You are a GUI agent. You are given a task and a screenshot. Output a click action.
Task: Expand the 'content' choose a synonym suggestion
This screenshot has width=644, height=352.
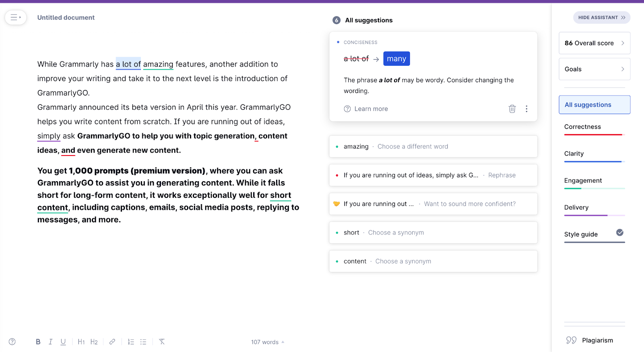tap(433, 261)
